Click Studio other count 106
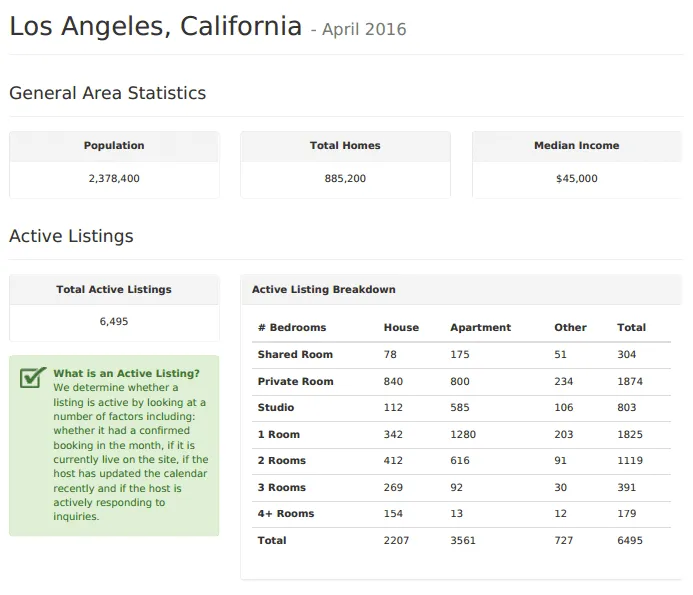The width and height of the screenshot is (693, 595). tap(564, 408)
